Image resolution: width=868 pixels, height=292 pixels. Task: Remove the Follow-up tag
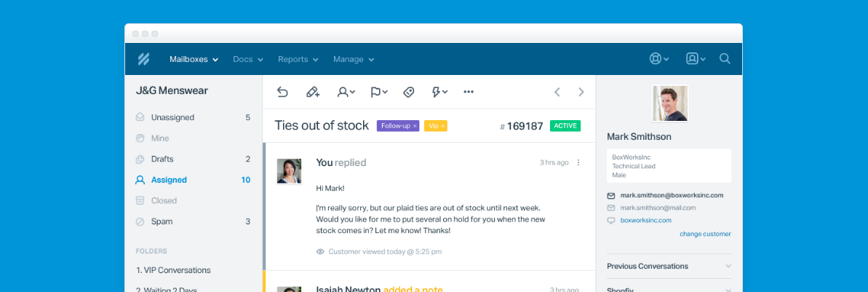[x=415, y=126]
